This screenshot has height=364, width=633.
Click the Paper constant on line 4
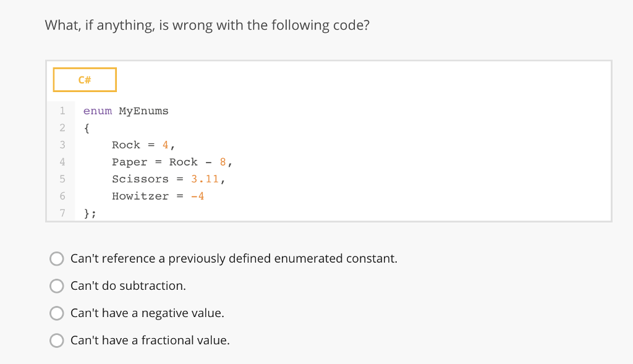pos(129,162)
